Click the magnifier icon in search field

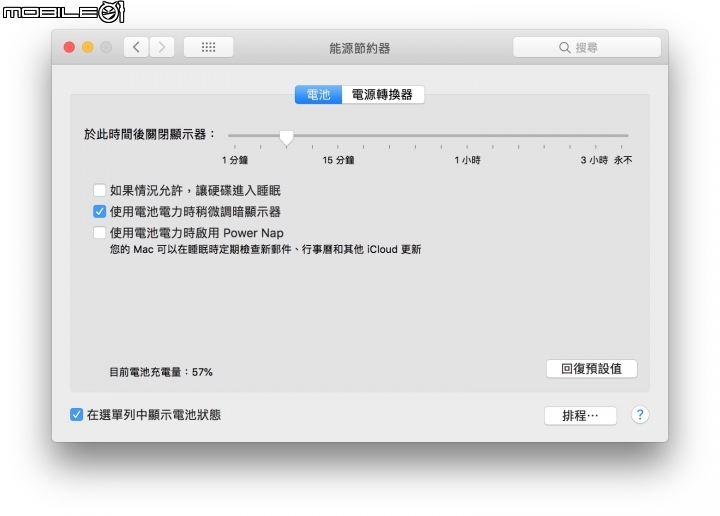[564, 47]
